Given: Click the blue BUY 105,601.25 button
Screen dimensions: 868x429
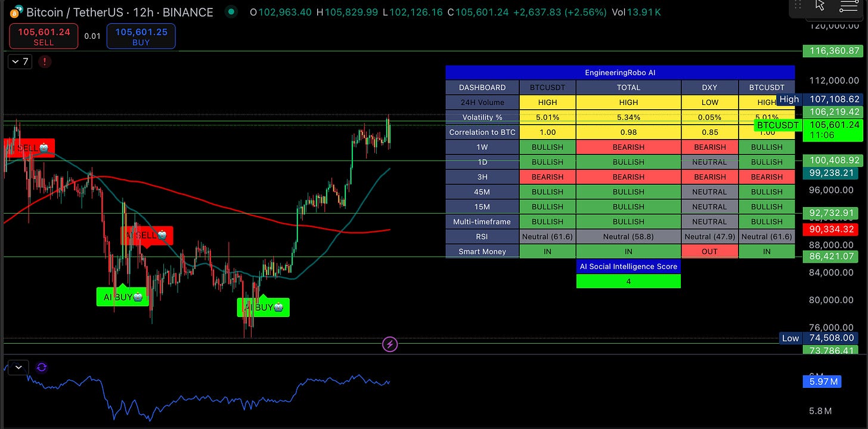Looking at the screenshot, I should coord(141,36).
